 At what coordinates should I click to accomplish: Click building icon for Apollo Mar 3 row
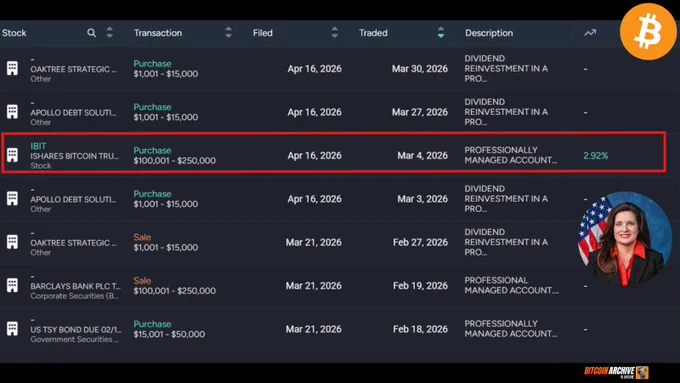tap(13, 198)
